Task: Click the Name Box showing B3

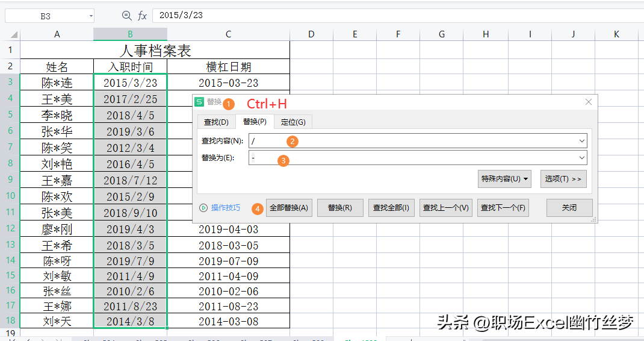Action: click(x=45, y=16)
